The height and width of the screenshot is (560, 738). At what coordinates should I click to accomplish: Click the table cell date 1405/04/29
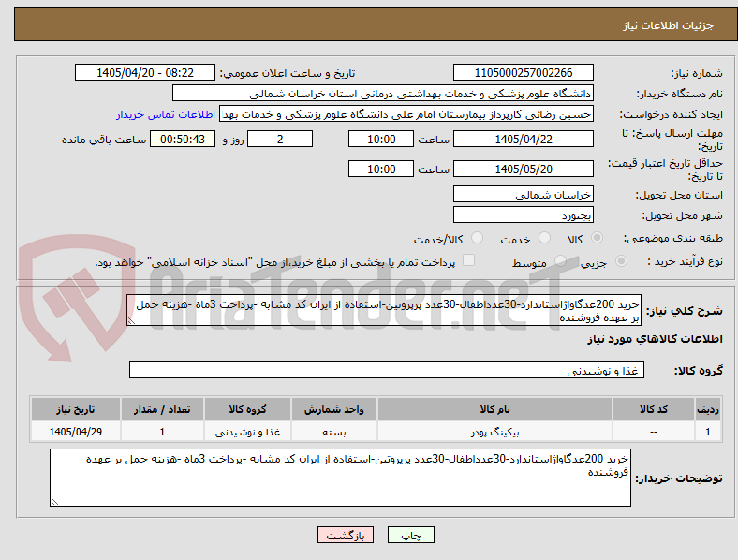point(75,432)
